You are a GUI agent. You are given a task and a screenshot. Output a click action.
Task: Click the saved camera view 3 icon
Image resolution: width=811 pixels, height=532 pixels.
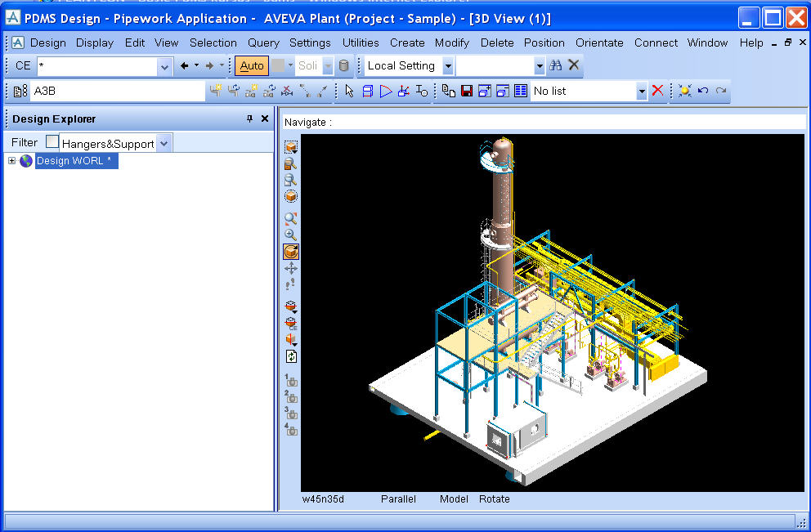pos(291,413)
